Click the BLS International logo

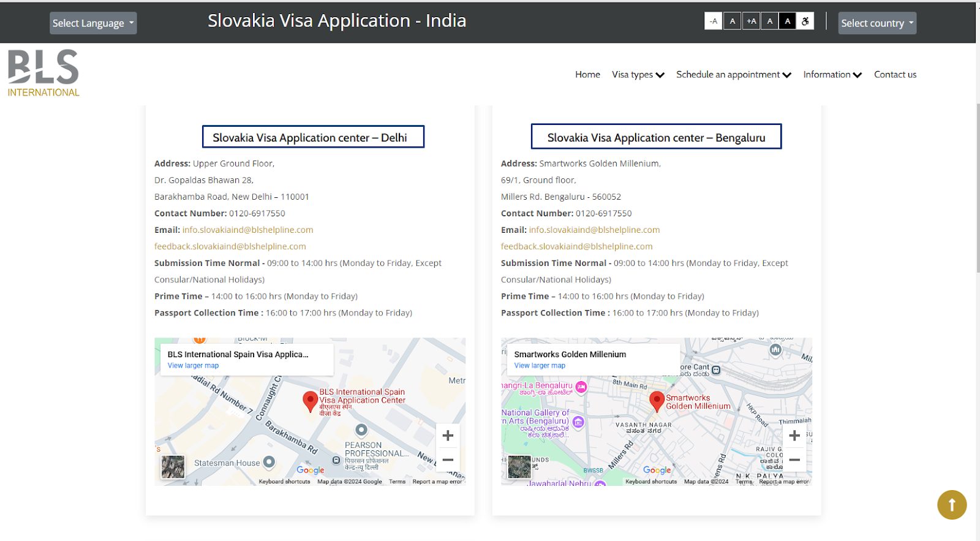(x=43, y=73)
